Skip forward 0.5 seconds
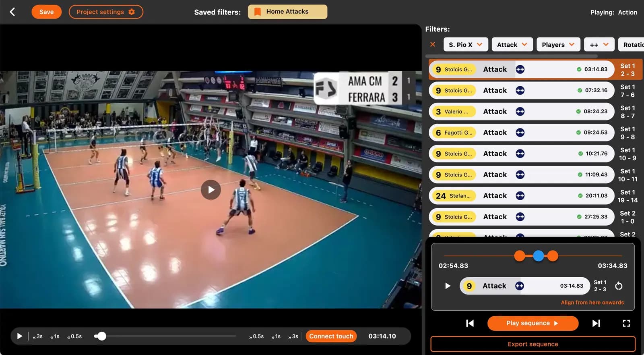644x355 pixels. click(x=256, y=336)
